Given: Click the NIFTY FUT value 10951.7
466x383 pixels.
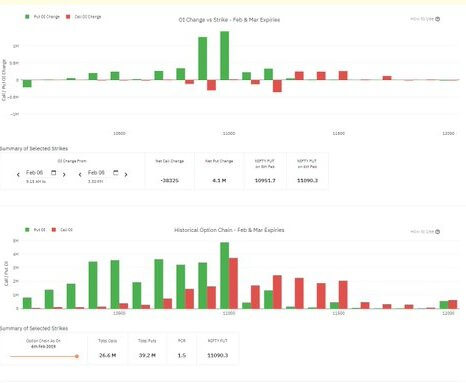Looking at the screenshot, I should (265, 180).
